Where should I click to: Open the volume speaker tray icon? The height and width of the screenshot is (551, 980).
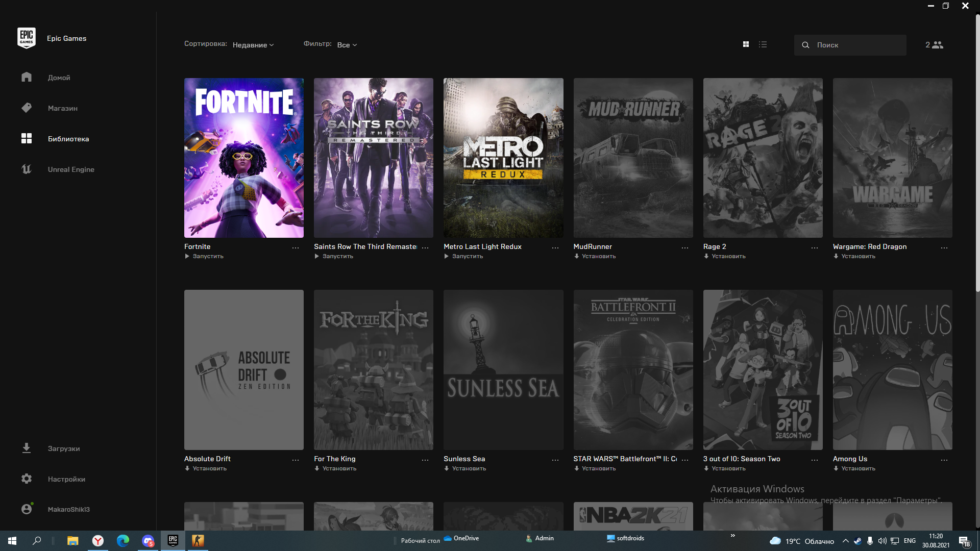882,541
